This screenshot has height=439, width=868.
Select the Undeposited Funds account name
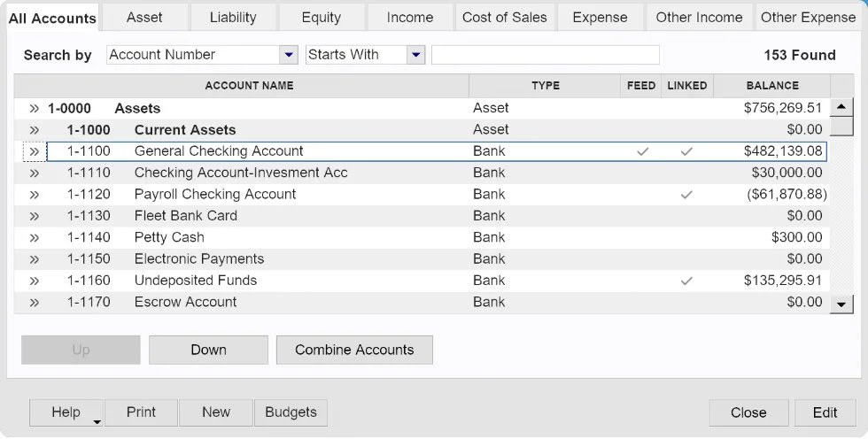196,281
